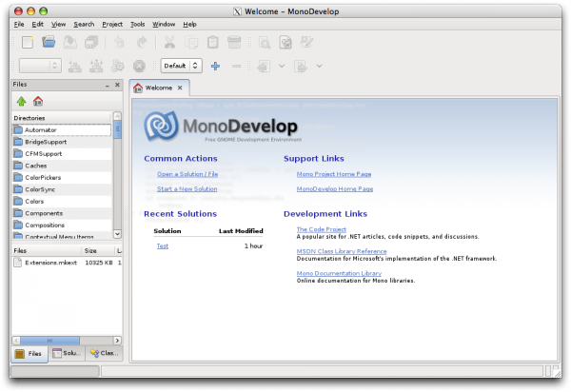Click the toolbar icon right of Paste

[x=234, y=42]
